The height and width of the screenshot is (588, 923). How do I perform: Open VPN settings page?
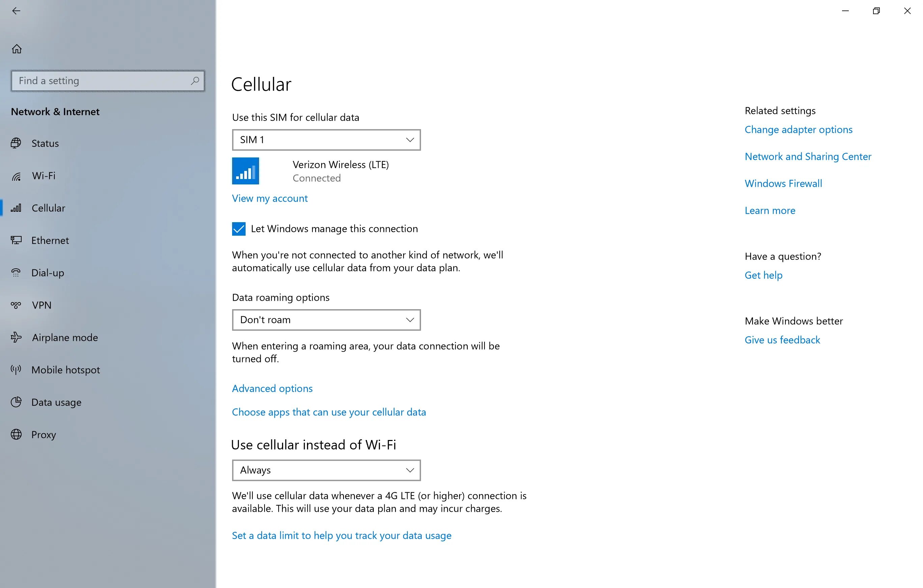point(107,305)
